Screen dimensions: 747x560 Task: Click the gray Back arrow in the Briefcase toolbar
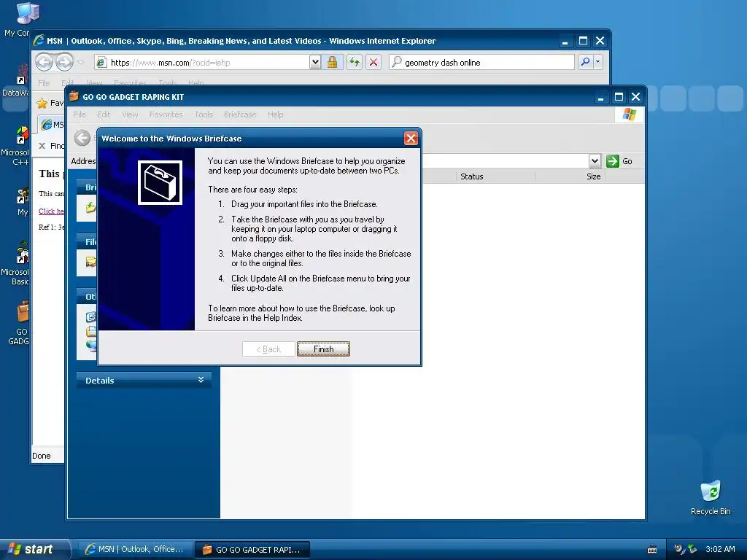pos(82,138)
